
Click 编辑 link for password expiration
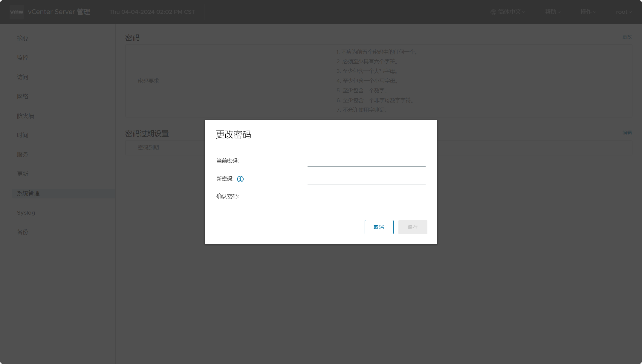(627, 132)
